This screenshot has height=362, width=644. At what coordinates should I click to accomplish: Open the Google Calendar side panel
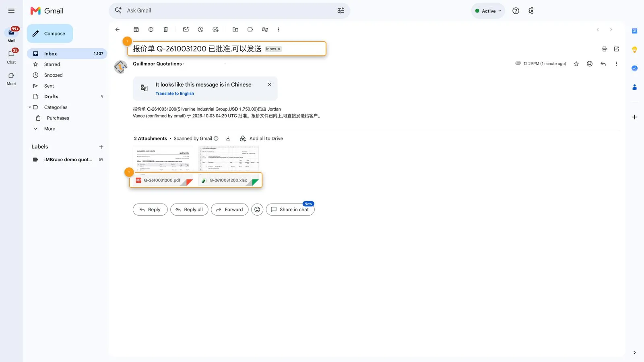pyautogui.click(x=634, y=31)
